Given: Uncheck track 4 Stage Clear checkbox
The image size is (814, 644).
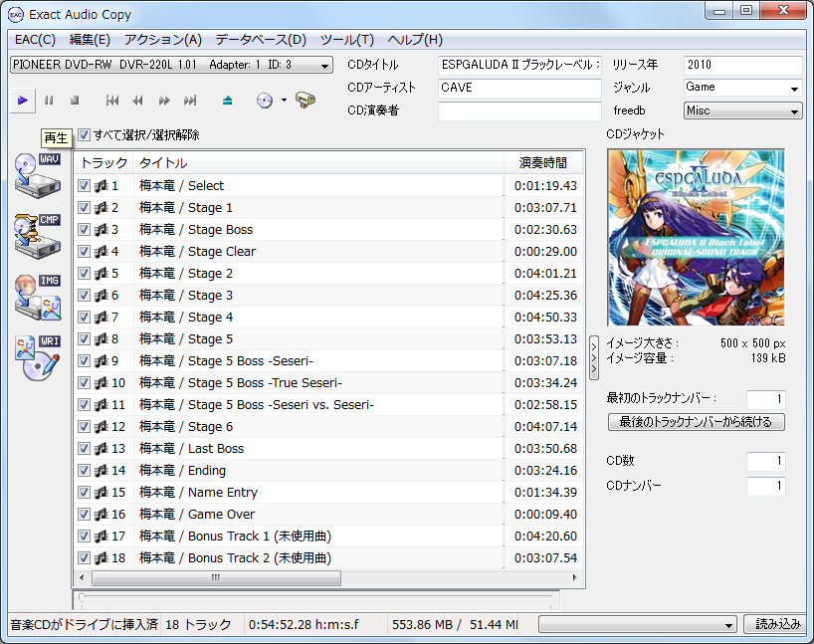Looking at the screenshot, I should click(85, 252).
